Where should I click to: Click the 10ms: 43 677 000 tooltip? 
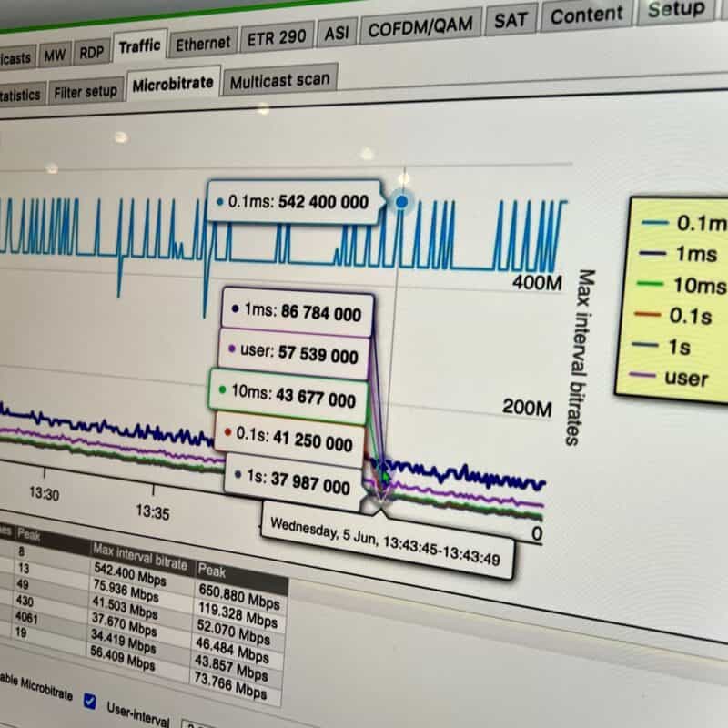point(288,397)
